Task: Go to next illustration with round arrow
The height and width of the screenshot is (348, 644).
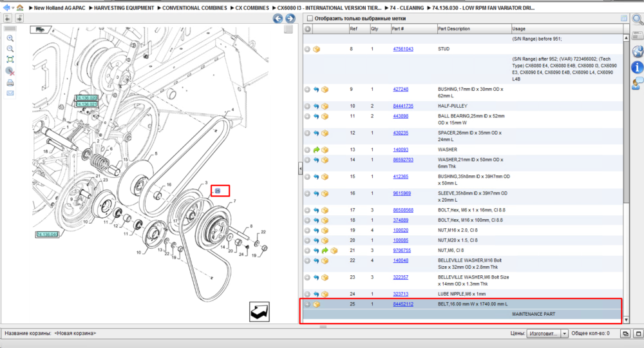Action: point(290,19)
